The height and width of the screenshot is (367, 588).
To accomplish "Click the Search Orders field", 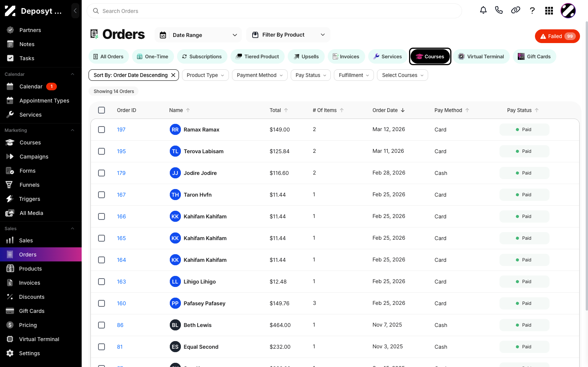I will click(x=274, y=11).
